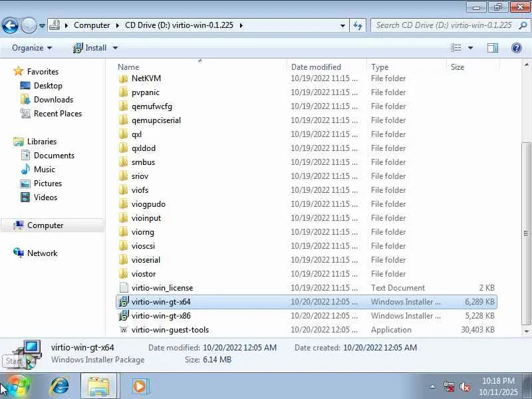Expand arrow after Computer in breadcrumb
The image size is (532, 399).
pos(118,25)
